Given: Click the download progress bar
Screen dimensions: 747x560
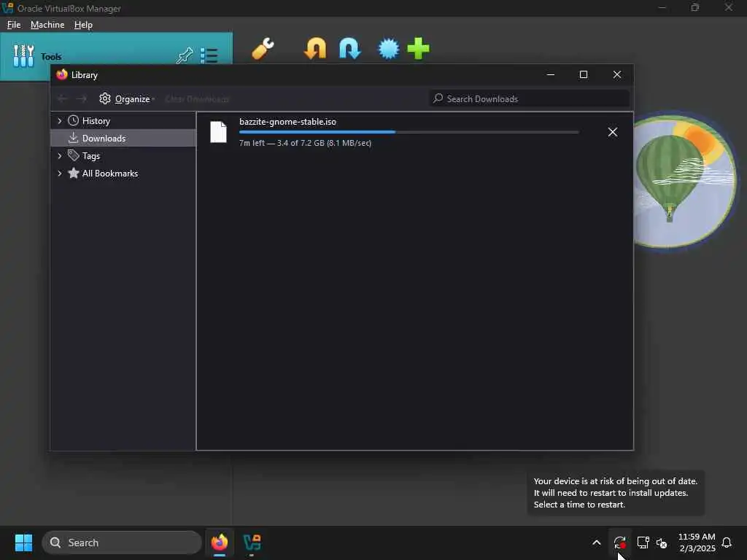Looking at the screenshot, I should point(409,132).
